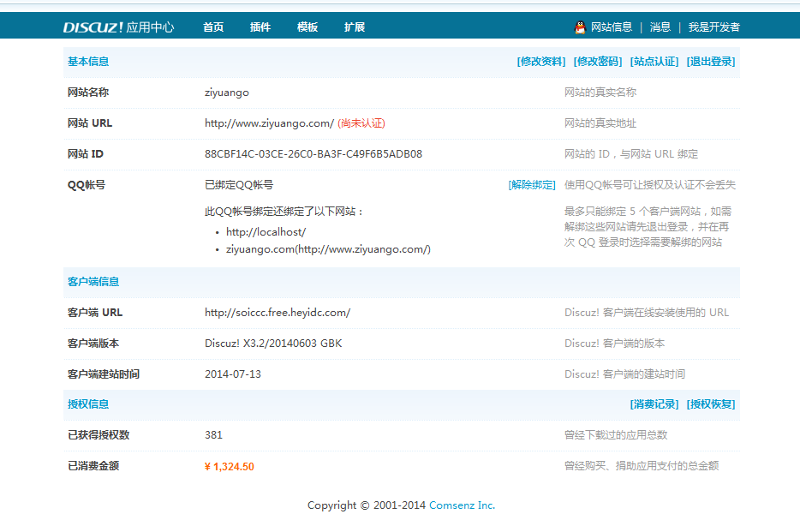This screenshot has height=532, width=800.
Task: Open the 插件 navigation item
Action: (x=260, y=27)
